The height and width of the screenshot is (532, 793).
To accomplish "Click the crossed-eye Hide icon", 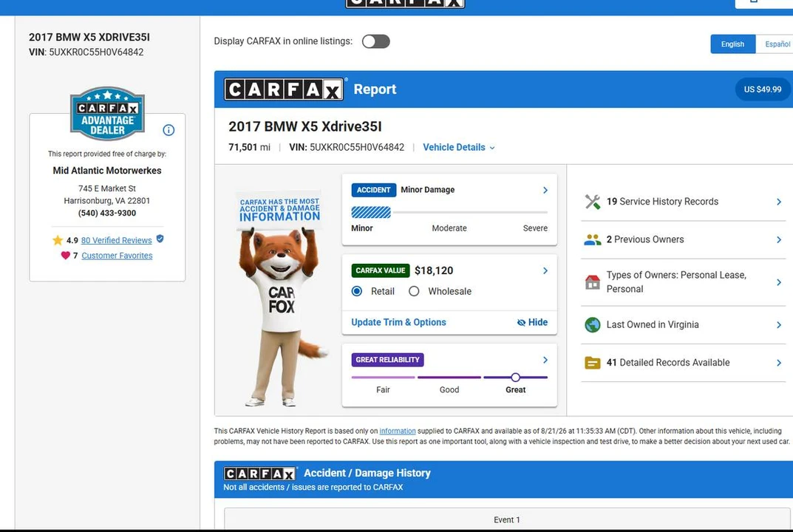I will 521,323.
